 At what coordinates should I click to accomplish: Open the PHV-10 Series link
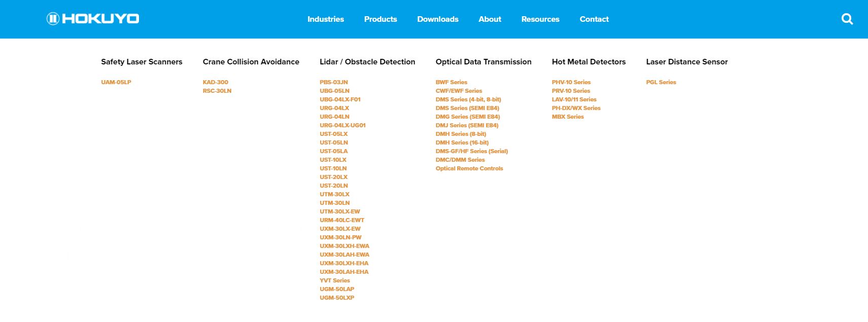pos(571,82)
